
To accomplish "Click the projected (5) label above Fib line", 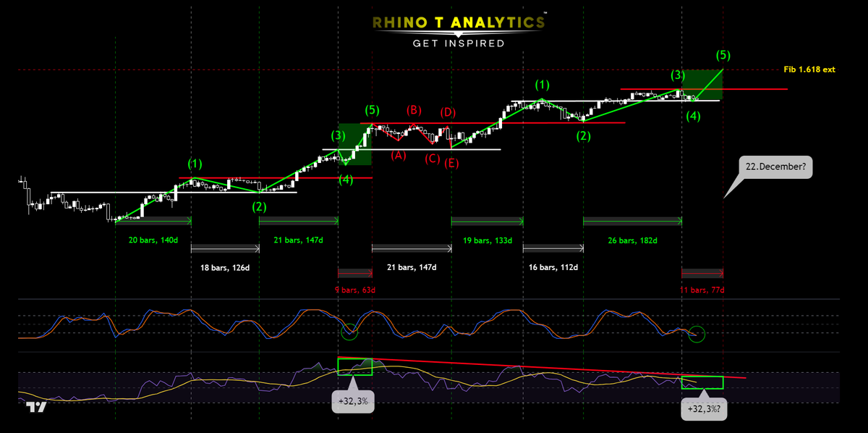I will tap(723, 54).
